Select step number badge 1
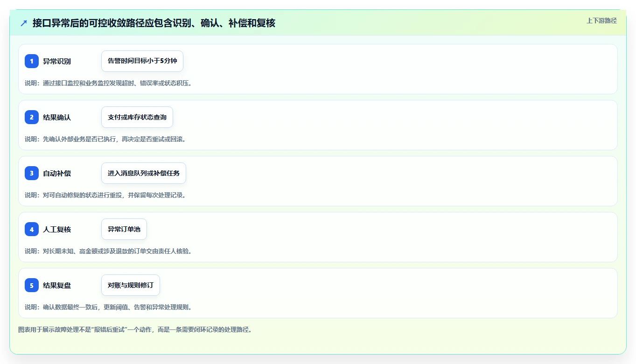Viewport: 636px width, 364px height. point(32,61)
